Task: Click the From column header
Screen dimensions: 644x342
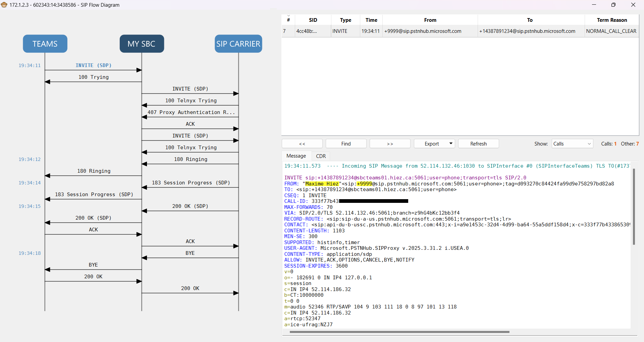Action: point(430,20)
